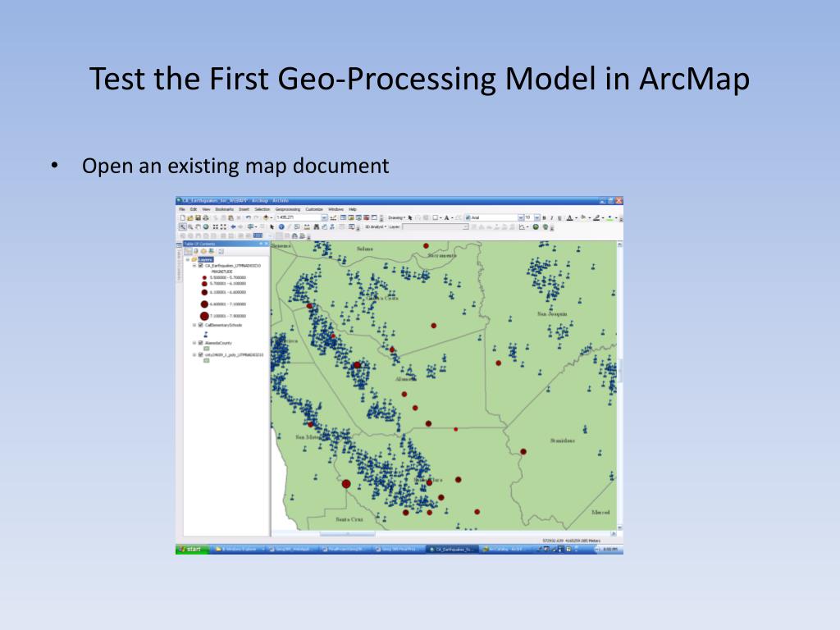The width and height of the screenshot is (840, 630).
Task: Click the Undo arrow icon
Action: point(249,218)
